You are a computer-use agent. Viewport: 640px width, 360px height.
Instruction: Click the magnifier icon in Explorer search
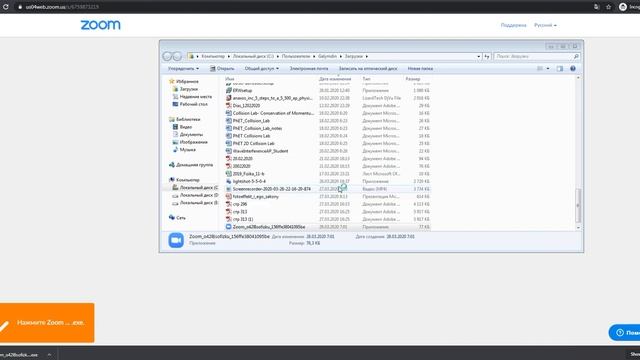click(576, 56)
